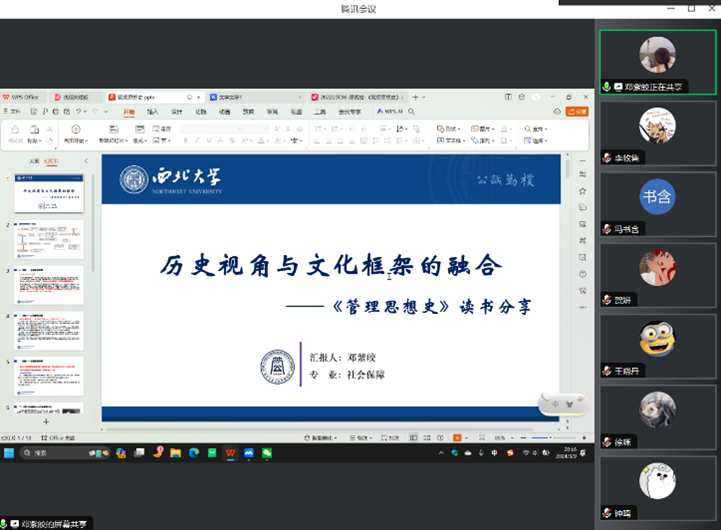The image size is (721, 530).
Task: Click the WPS icon in taskbar
Action: tap(230, 453)
